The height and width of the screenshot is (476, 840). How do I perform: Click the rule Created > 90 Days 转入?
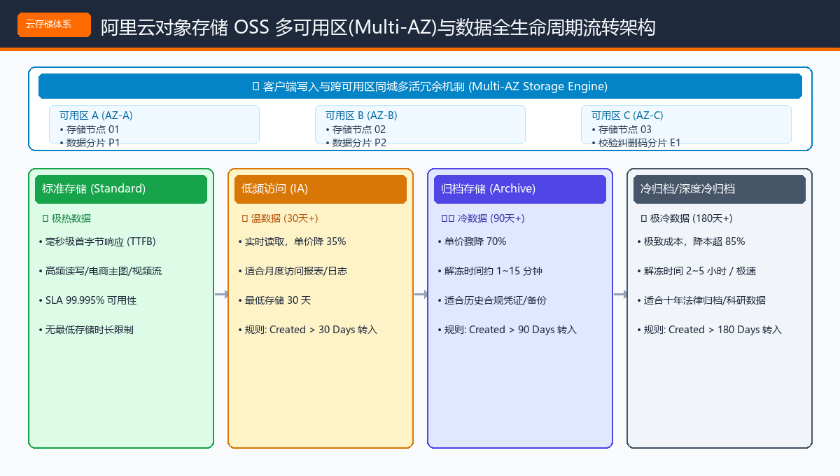(507, 330)
